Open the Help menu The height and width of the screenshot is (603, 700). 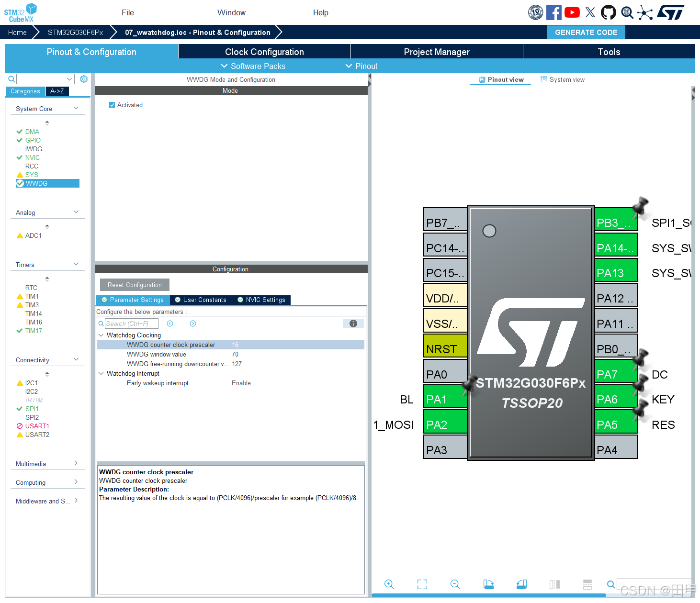pos(321,12)
